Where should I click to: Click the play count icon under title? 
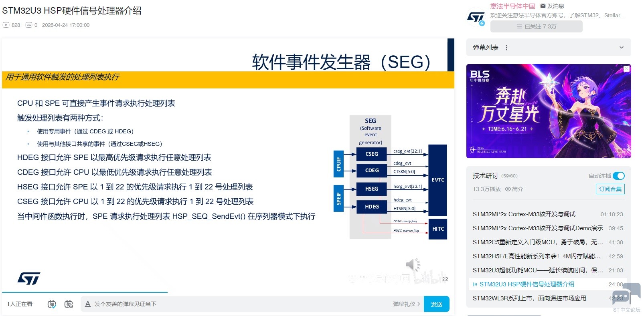tap(6, 25)
